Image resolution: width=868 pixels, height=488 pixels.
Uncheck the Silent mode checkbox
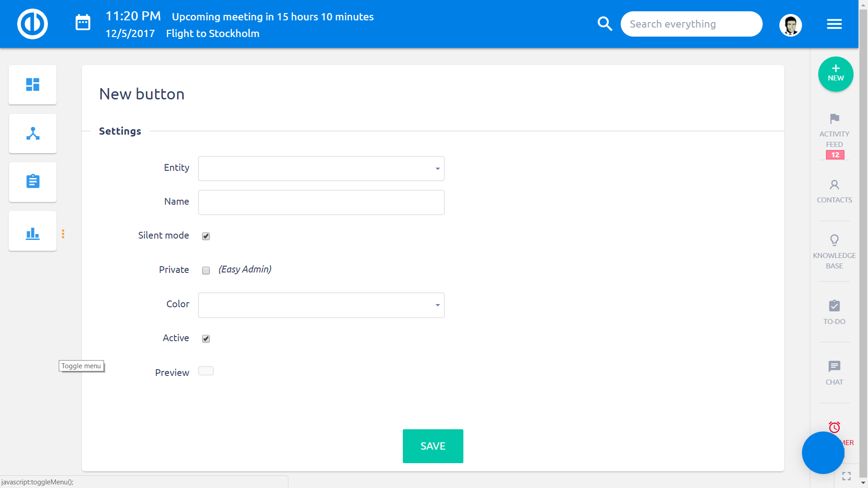[x=206, y=236]
